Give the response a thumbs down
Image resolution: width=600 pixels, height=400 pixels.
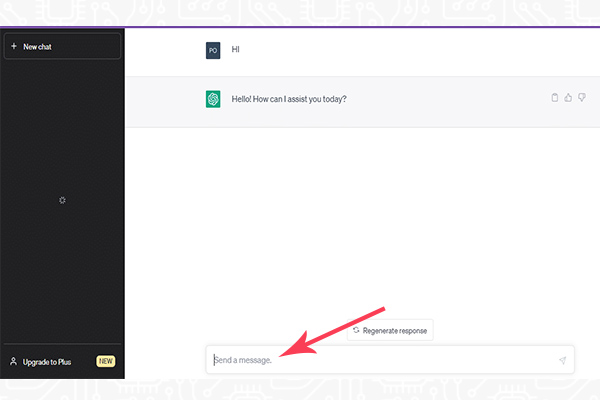(581, 98)
